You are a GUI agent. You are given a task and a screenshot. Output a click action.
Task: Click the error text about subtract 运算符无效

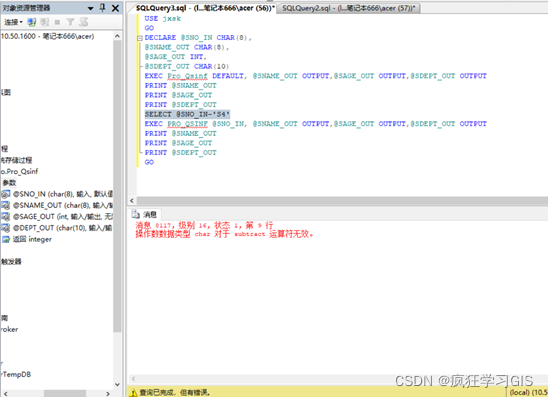point(225,234)
